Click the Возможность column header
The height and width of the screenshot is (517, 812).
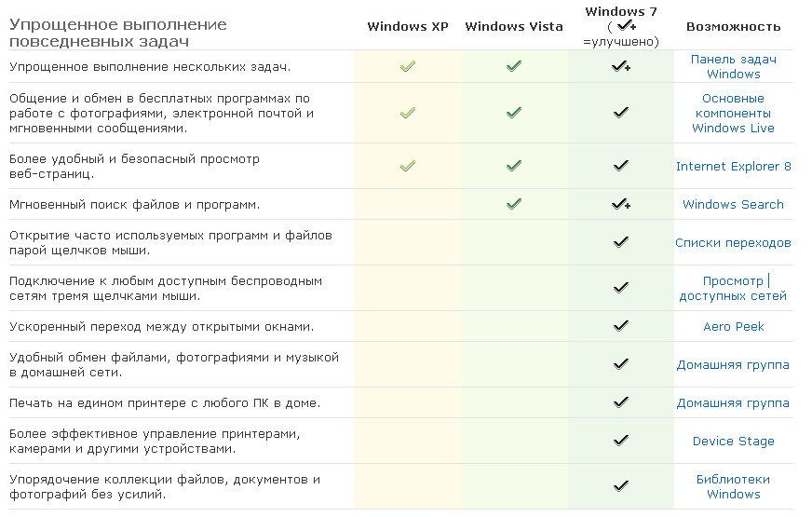pyautogui.click(x=734, y=26)
